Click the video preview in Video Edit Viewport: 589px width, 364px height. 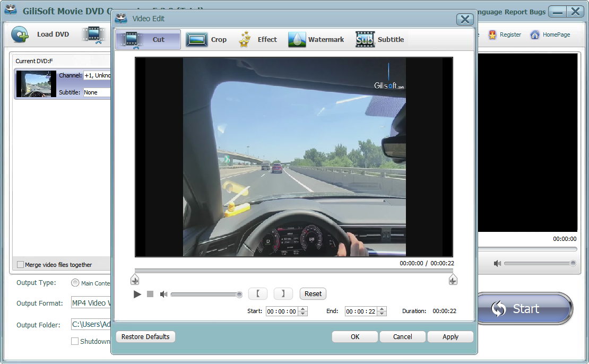pos(294,157)
